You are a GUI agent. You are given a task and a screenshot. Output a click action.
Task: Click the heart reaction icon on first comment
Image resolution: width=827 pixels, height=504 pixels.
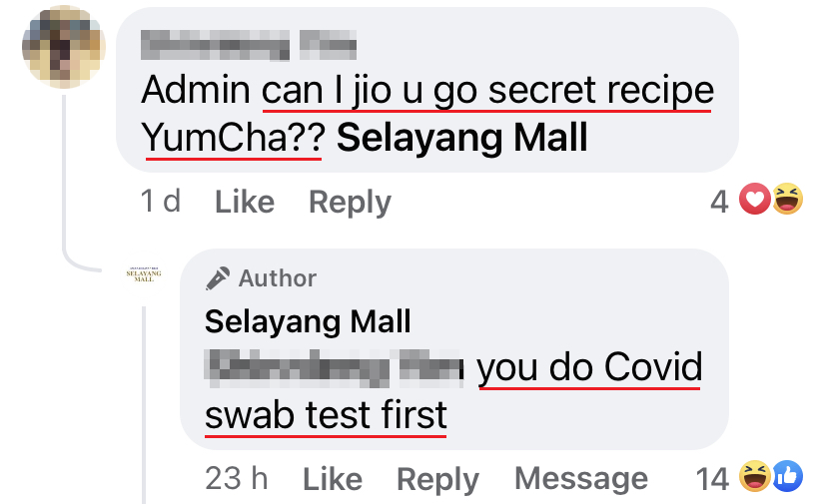point(755,199)
